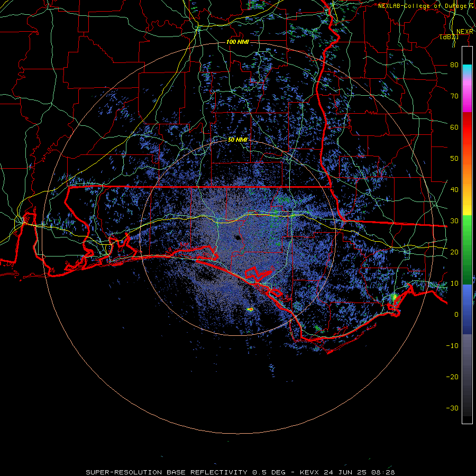Pick the green segment of the color bar
Viewport: 476px width, 476px height.
pos(467,250)
